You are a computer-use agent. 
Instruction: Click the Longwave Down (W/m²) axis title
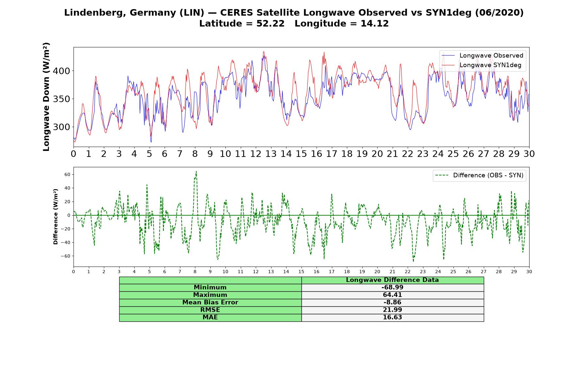(x=46, y=97)
